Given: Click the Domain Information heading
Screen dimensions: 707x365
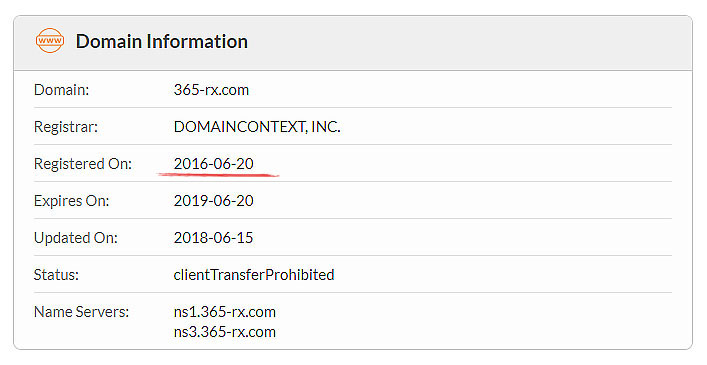Looking at the screenshot, I should tap(161, 41).
